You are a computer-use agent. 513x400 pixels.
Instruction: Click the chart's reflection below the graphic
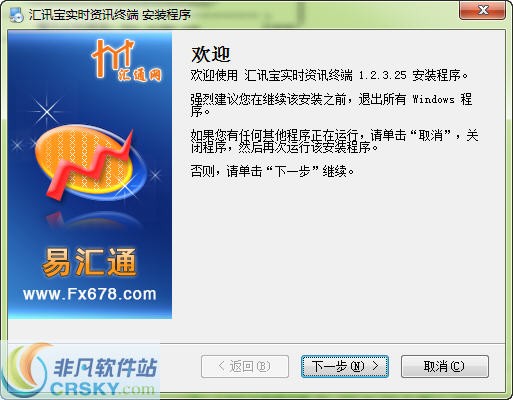(93, 218)
